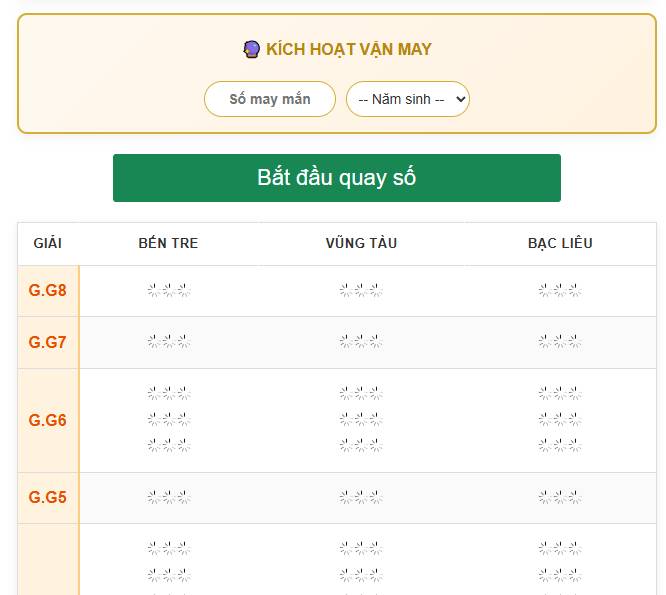The image size is (666, 595).
Task: Select the G.G8 row label
Action: 48,290
